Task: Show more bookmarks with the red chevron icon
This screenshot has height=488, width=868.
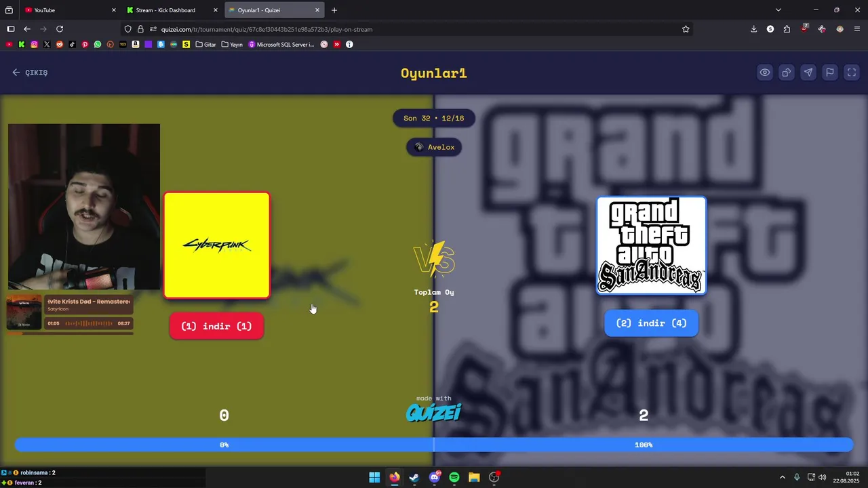Action: click(336, 45)
